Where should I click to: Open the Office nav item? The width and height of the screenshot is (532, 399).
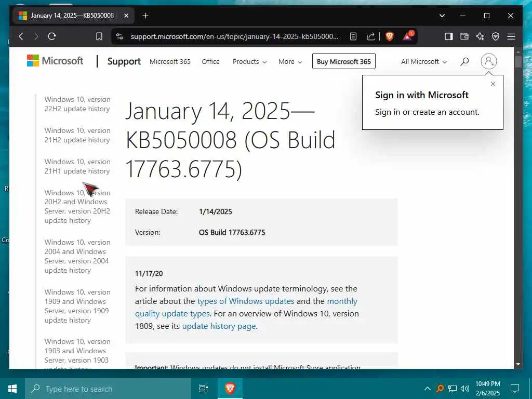click(x=211, y=61)
